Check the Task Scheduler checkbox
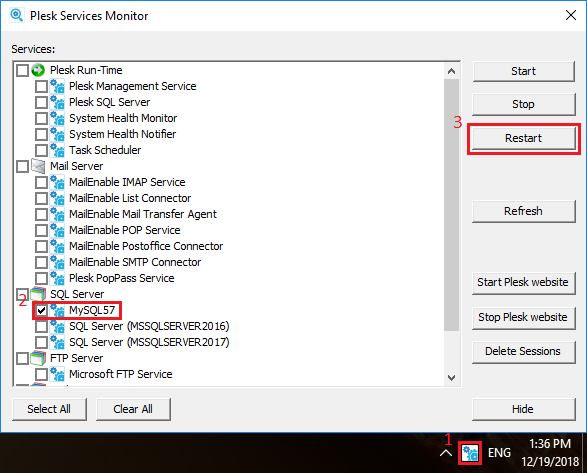Image resolution: width=587 pixels, height=473 pixels. pyautogui.click(x=41, y=150)
